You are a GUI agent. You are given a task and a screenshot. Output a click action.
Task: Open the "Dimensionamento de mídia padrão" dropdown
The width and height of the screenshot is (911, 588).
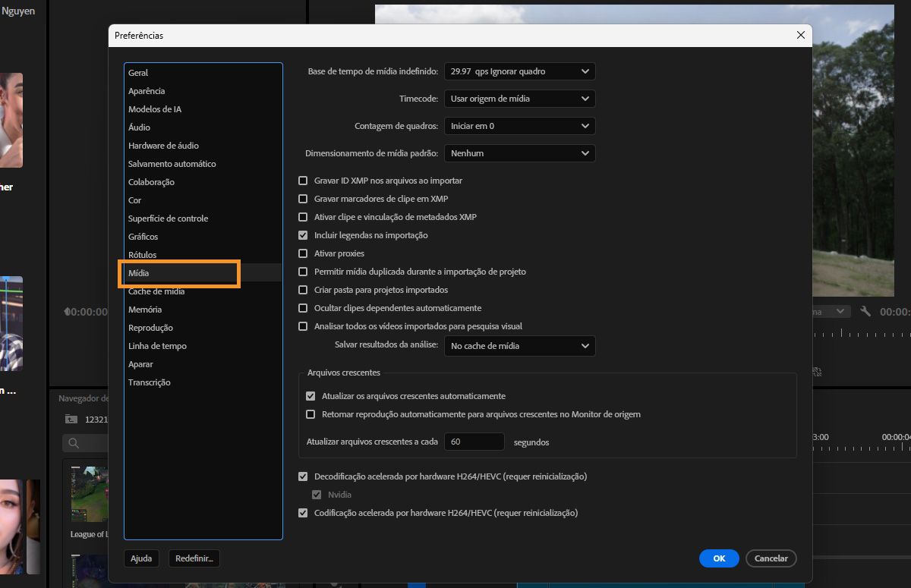click(519, 153)
